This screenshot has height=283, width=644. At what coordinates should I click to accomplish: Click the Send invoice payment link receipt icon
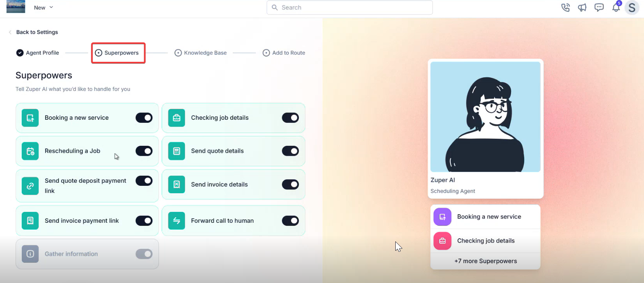tap(30, 221)
